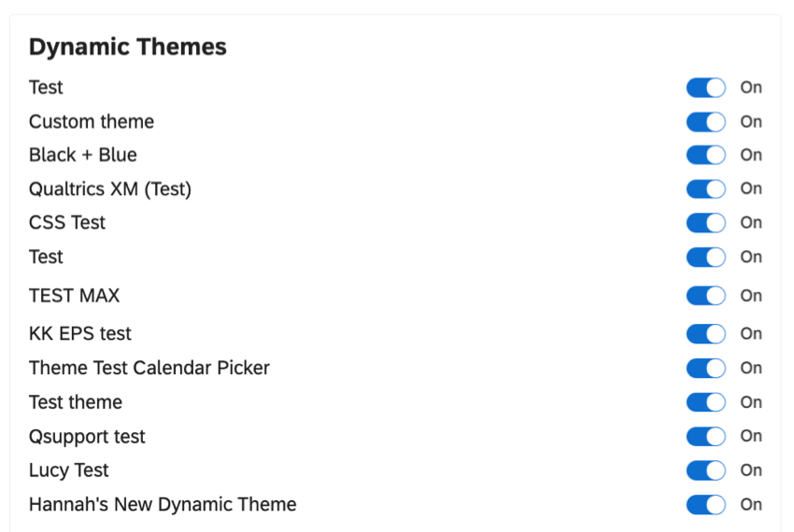794x532 pixels.
Task: Select the Hannah's New Dynamic Theme label
Action: 163,505
